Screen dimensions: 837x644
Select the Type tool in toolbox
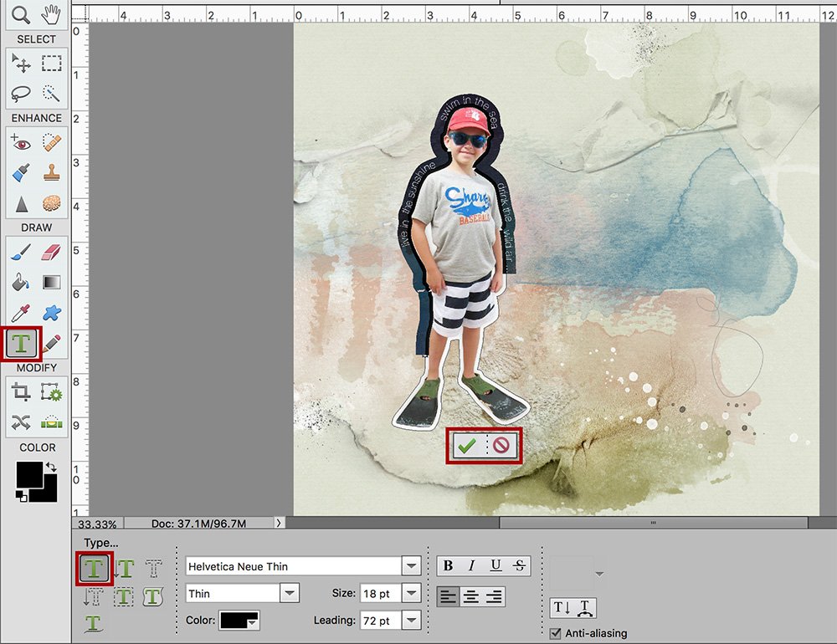21,344
